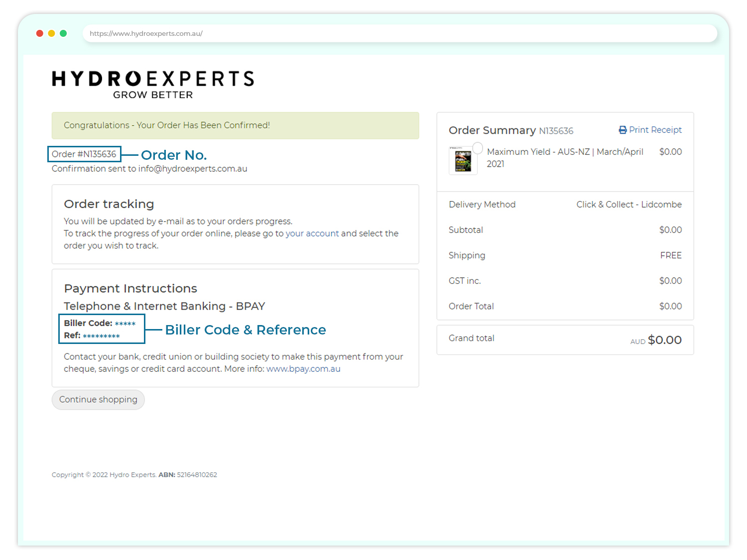The width and height of the screenshot is (747, 560).
Task: Click the Continue shopping button
Action: pyautogui.click(x=98, y=400)
